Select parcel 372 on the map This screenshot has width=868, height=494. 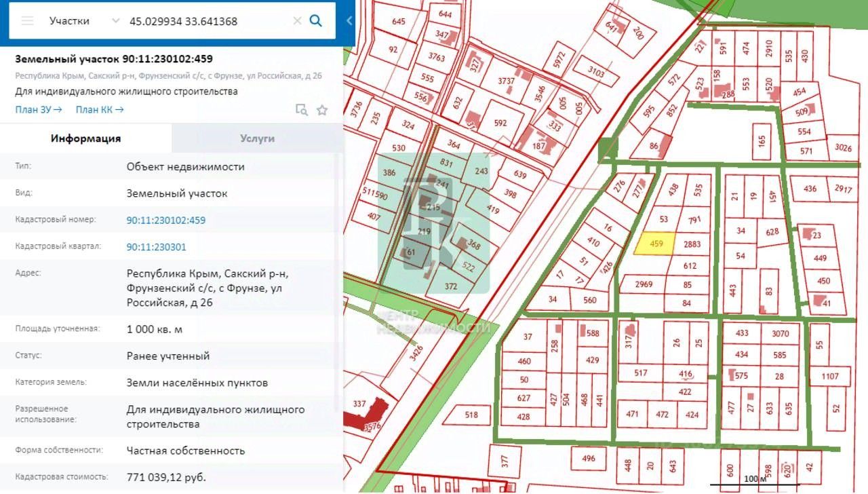pyautogui.click(x=451, y=286)
